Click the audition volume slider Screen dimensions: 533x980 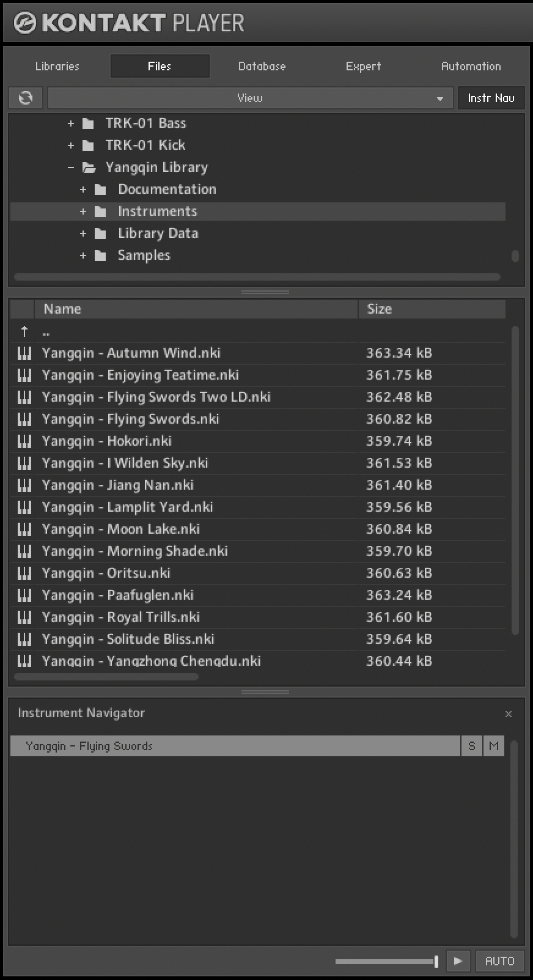tap(386, 961)
